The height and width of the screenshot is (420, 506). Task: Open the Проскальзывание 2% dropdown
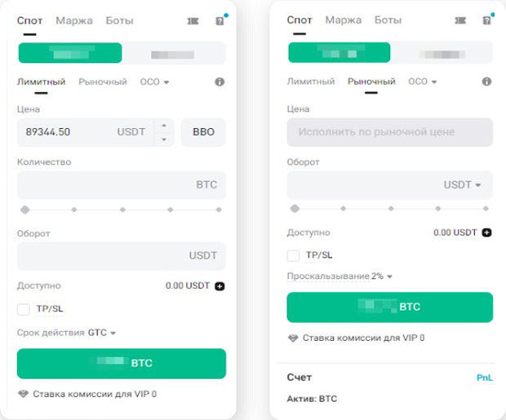[340, 276]
